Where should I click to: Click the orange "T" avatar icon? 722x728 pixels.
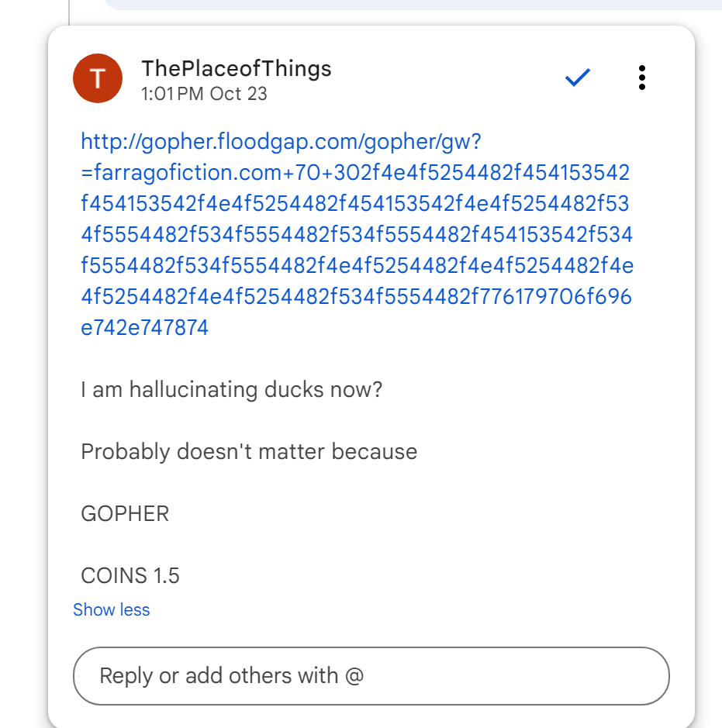click(x=98, y=78)
